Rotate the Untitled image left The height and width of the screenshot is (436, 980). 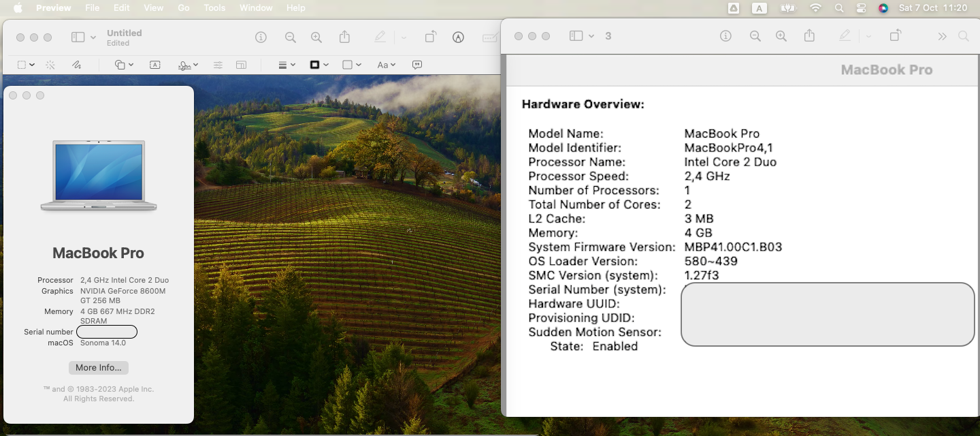point(430,37)
